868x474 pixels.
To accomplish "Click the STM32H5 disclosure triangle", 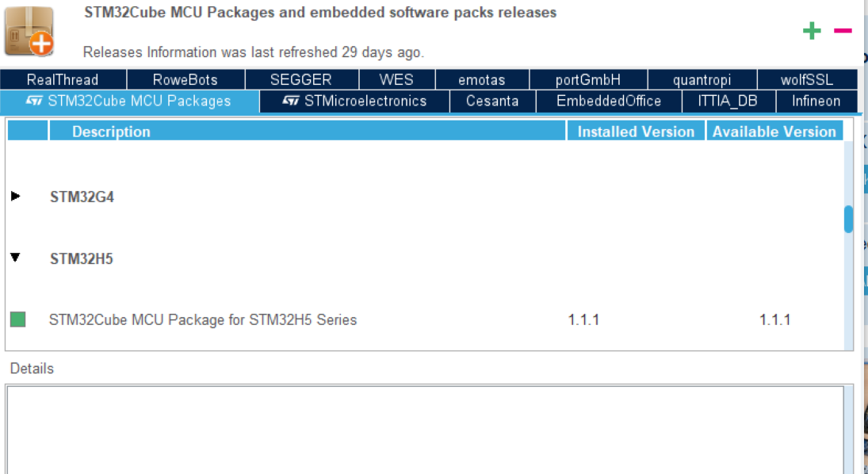I will pyautogui.click(x=17, y=258).
